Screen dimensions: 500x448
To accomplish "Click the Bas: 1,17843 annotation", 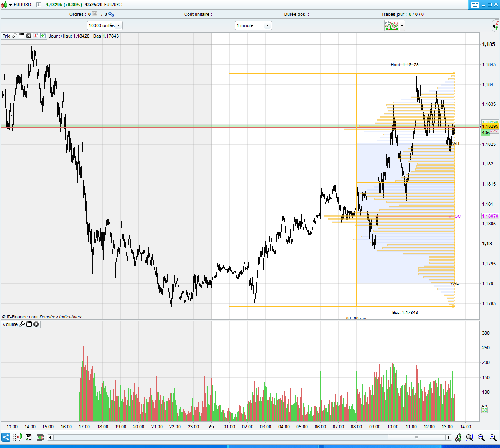I will pos(405,312).
